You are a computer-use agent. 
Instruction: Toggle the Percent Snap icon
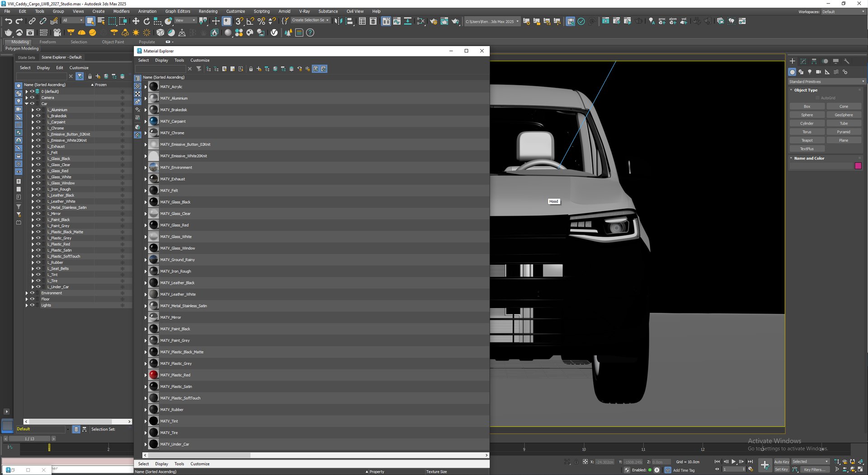[261, 21]
